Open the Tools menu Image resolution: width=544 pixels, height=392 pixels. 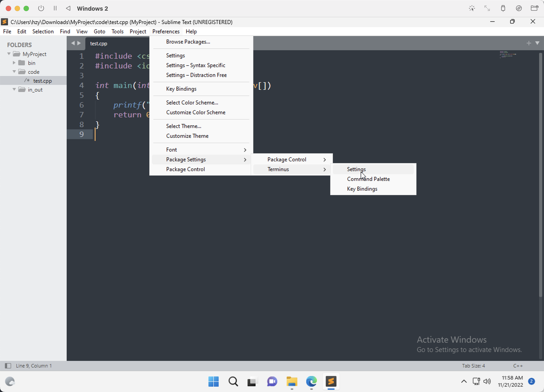click(117, 31)
